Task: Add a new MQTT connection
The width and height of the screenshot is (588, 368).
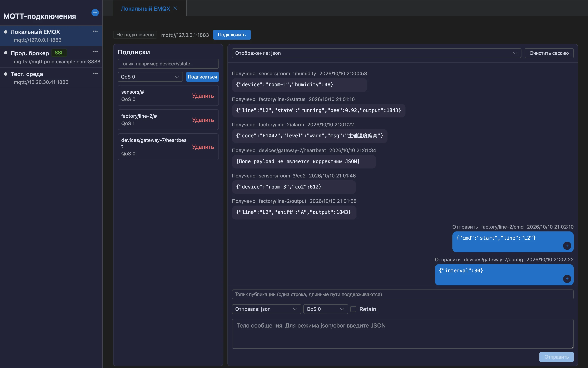Action: tap(95, 13)
